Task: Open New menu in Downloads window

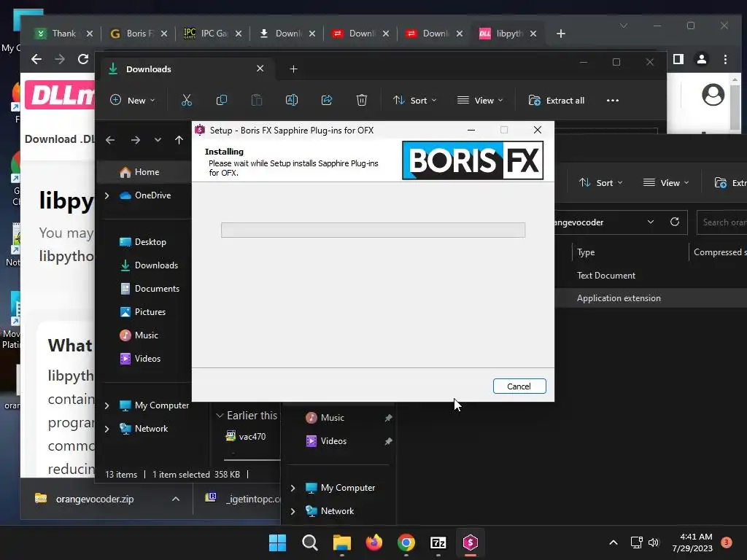Action: click(x=133, y=100)
